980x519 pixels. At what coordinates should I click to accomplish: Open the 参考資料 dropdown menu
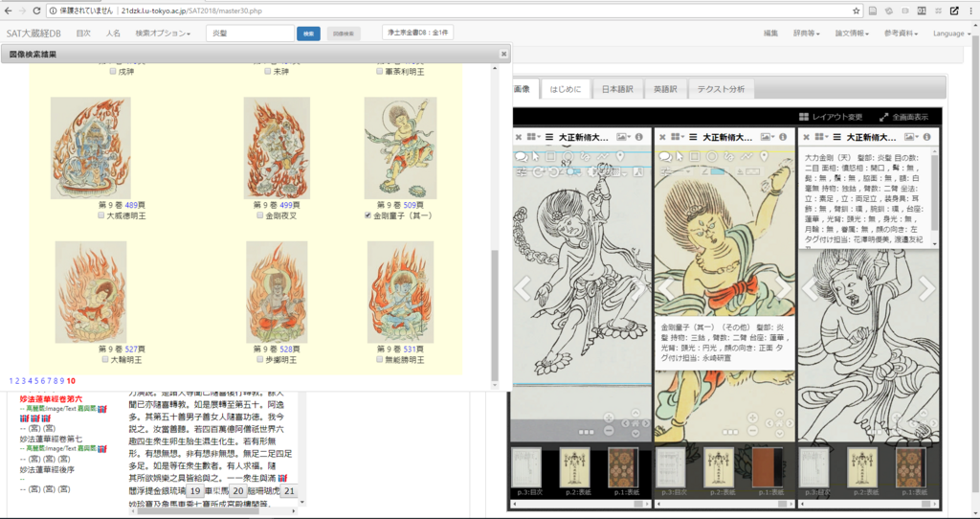[901, 34]
